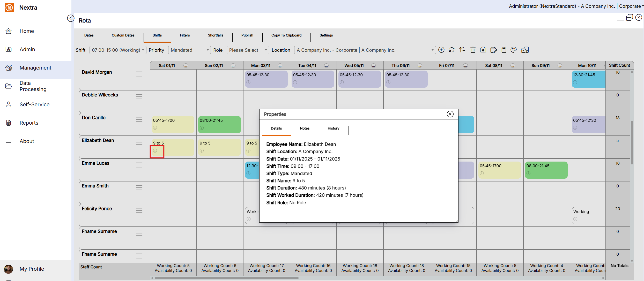Screen dimensions: 644x281
Task: Click the sort ascending icon
Action: (x=462, y=50)
